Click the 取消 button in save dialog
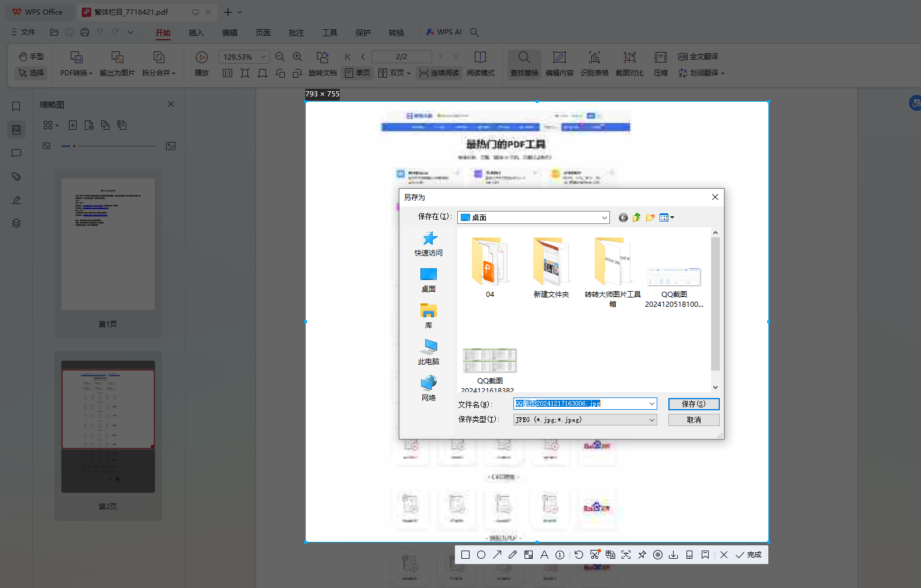The height and width of the screenshot is (588, 921). 694,420
